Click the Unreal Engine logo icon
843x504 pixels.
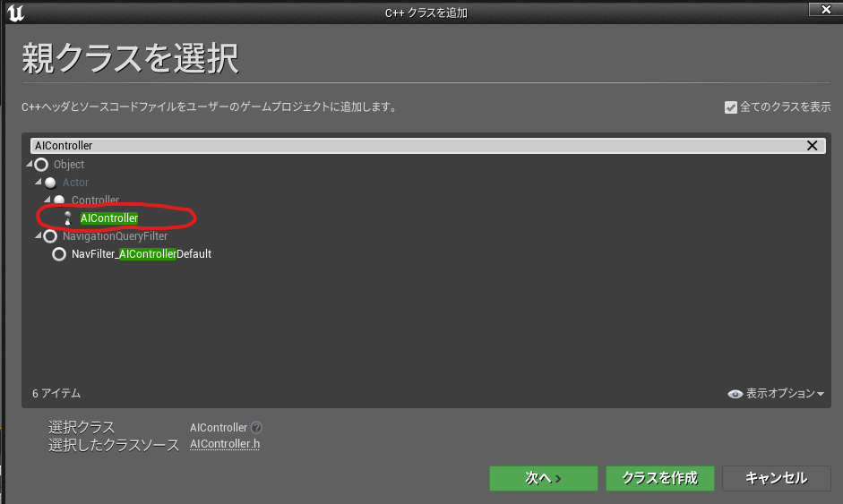(15, 13)
